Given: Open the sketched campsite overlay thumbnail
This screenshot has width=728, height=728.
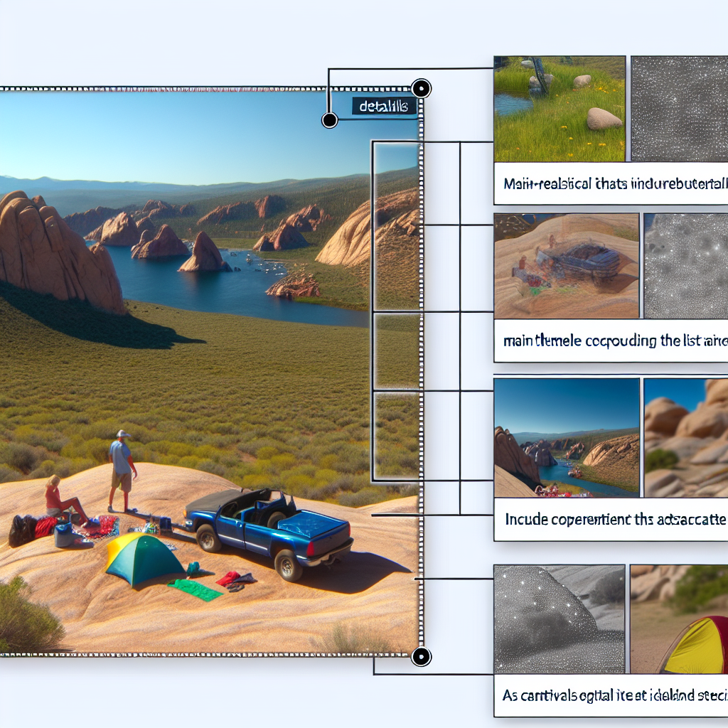Looking at the screenshot, I should (566, 265).
